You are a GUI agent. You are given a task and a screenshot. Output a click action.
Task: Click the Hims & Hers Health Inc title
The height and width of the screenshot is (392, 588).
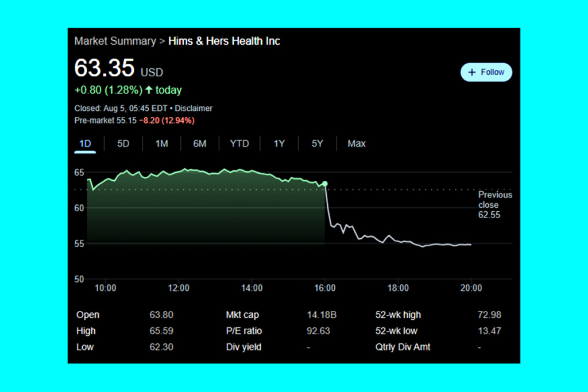[x=224, y=41]
